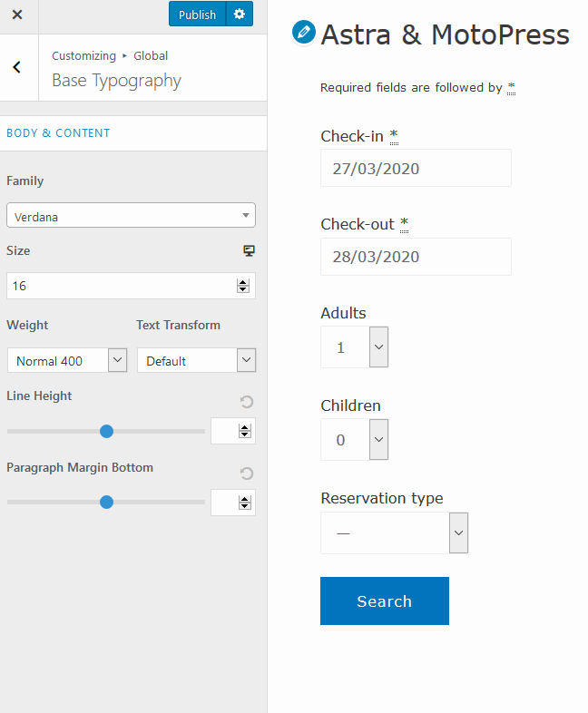
Task: Click the Weight label
Action: coord(27,325)
